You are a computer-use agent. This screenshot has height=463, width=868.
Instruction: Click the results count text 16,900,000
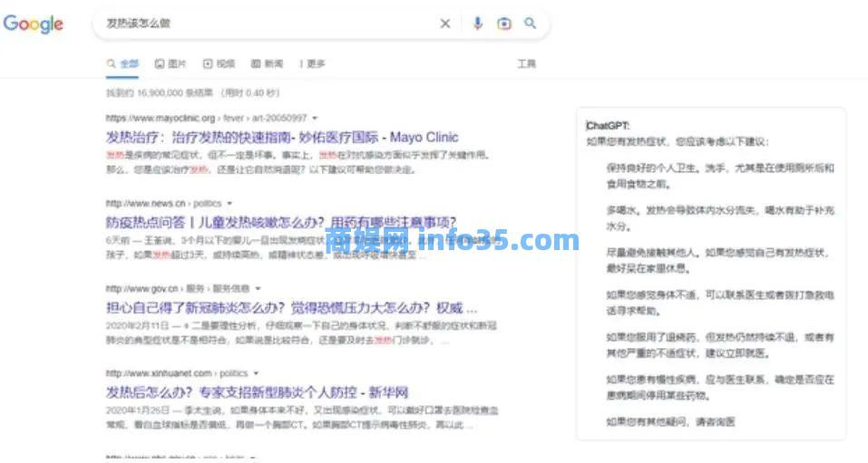tap(192, 93)
